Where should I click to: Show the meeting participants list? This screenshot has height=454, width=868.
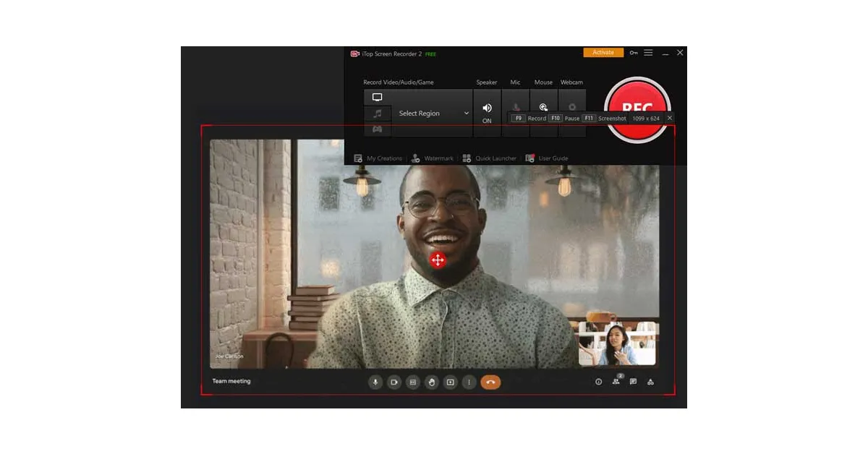coord(616,382)
